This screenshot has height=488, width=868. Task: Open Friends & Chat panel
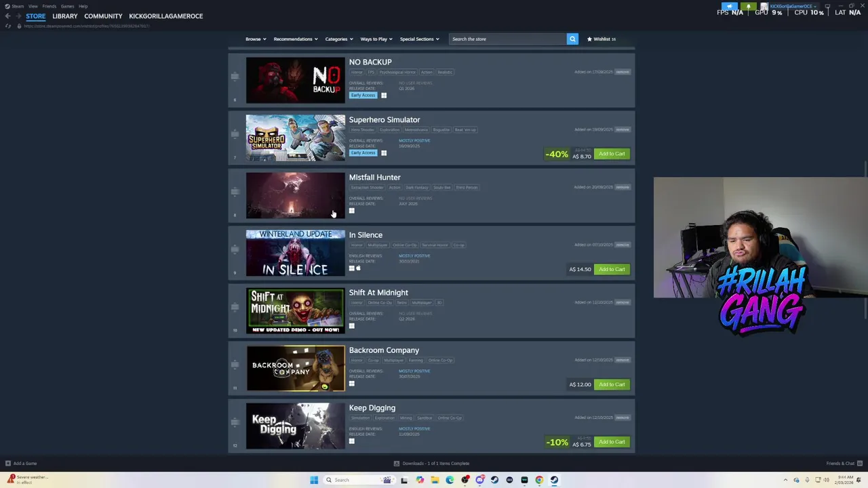click(x=844, y=464)
